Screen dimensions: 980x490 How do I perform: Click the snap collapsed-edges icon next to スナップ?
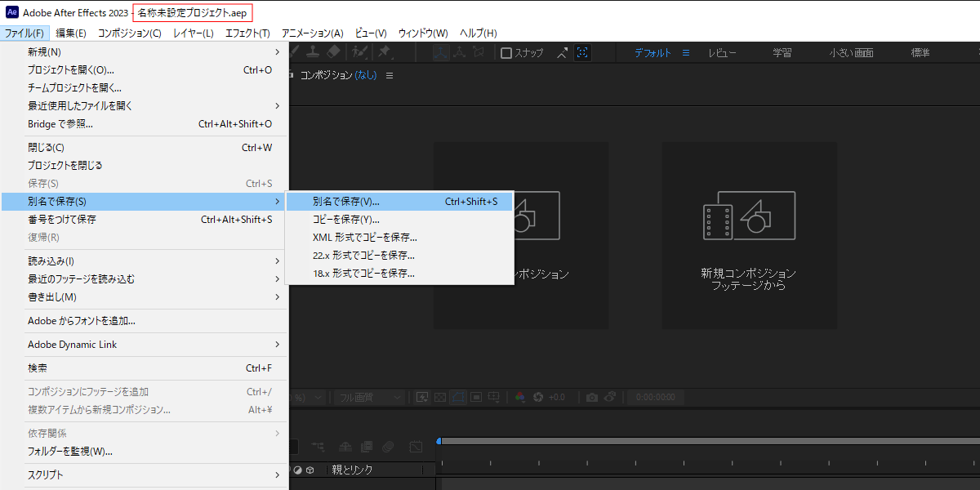click(x=562, y=52)
